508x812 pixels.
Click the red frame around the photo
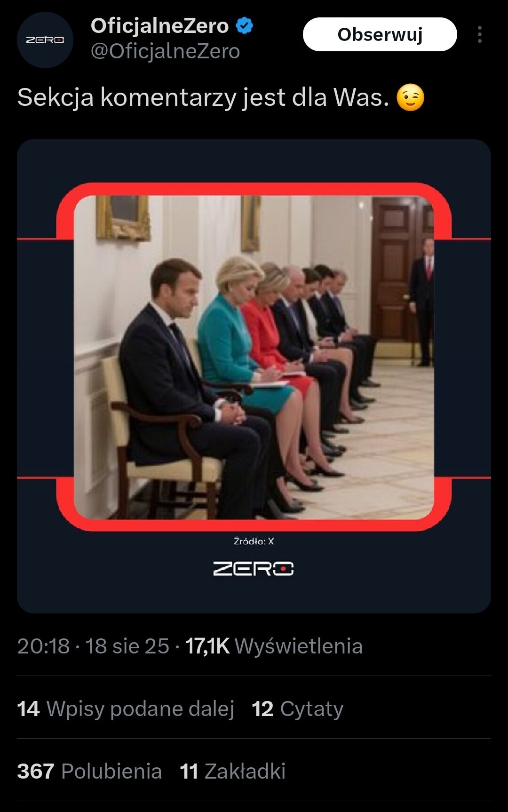click(254, 189)
